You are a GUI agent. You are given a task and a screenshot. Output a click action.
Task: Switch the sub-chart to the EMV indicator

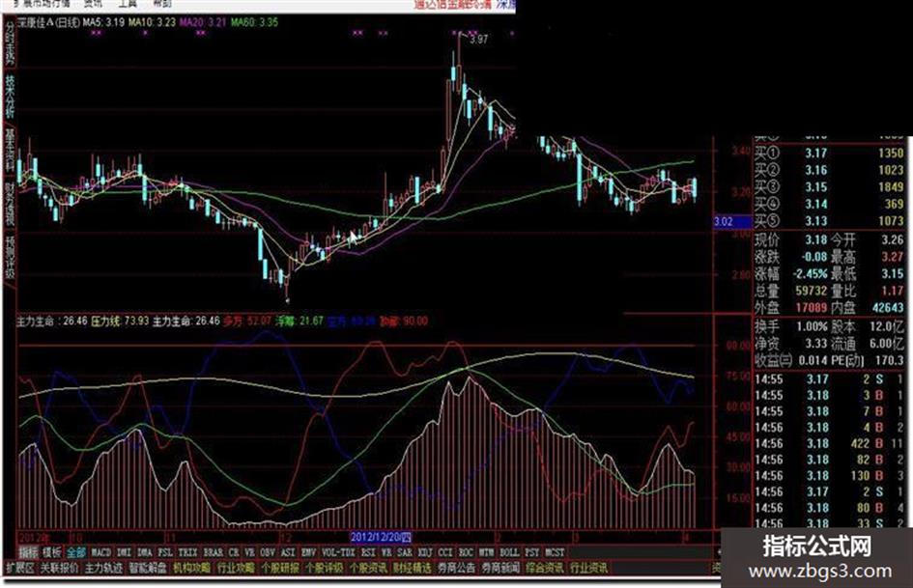click(x=308, y=552)
